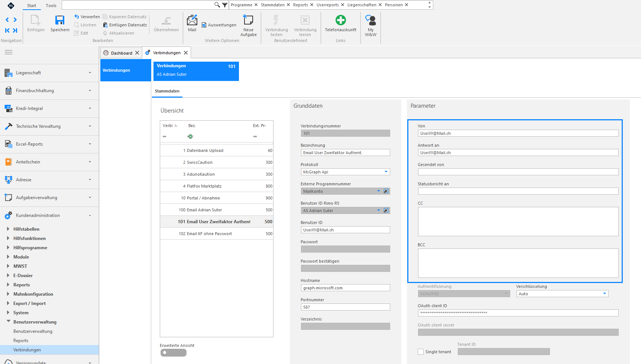Close the Verbindungen tab
Image resolution: width=641 pixels, height=364 pixels.
pyautogui.click(x=186, y=53)
